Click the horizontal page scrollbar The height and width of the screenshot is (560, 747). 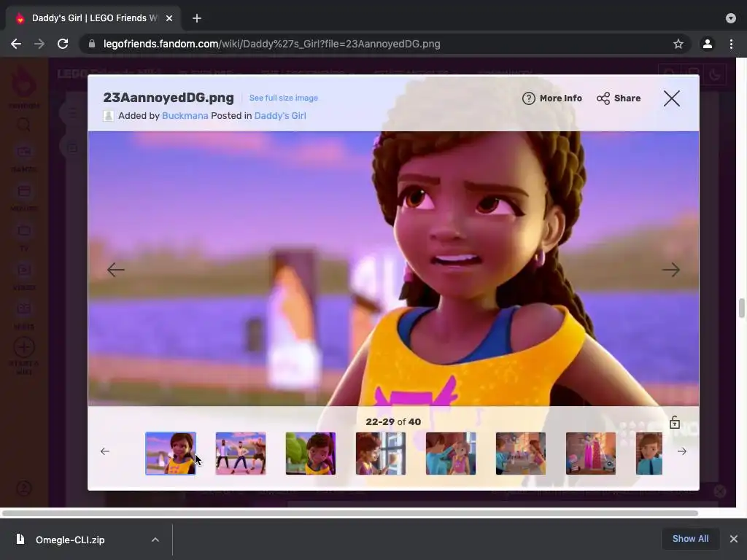pyautogui.click(x=350, y=513)
